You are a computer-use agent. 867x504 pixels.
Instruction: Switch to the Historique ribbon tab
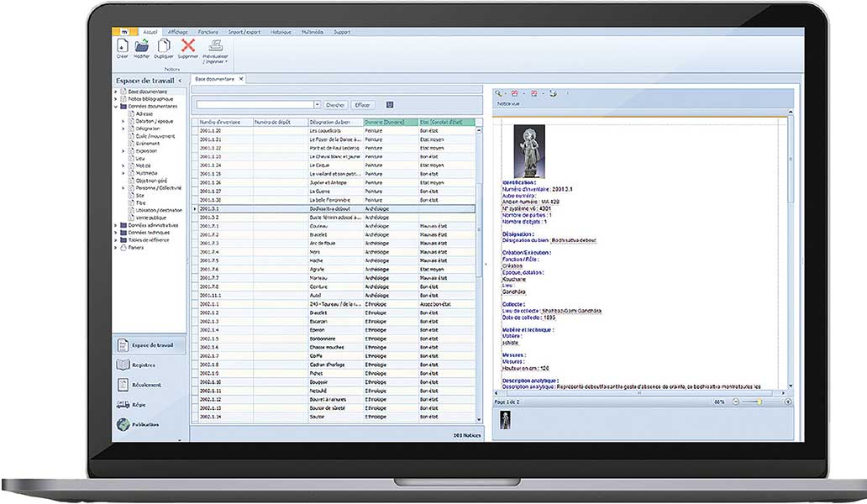(281, 32)
